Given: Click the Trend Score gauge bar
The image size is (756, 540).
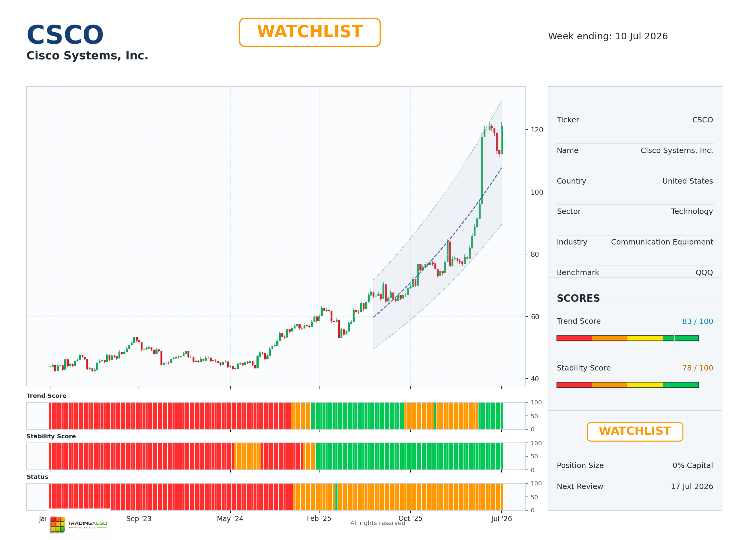Looking at the screenshot, I should [x=628, y=338].
